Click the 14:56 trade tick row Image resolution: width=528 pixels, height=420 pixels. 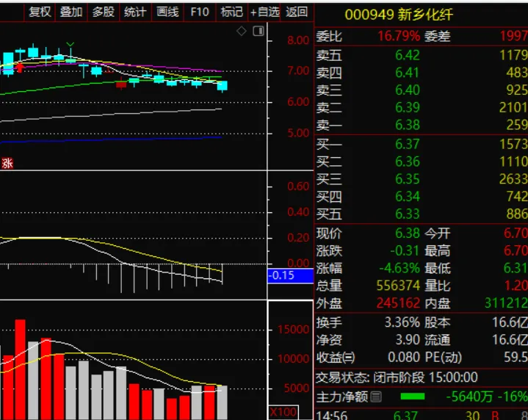click(422, 416)
